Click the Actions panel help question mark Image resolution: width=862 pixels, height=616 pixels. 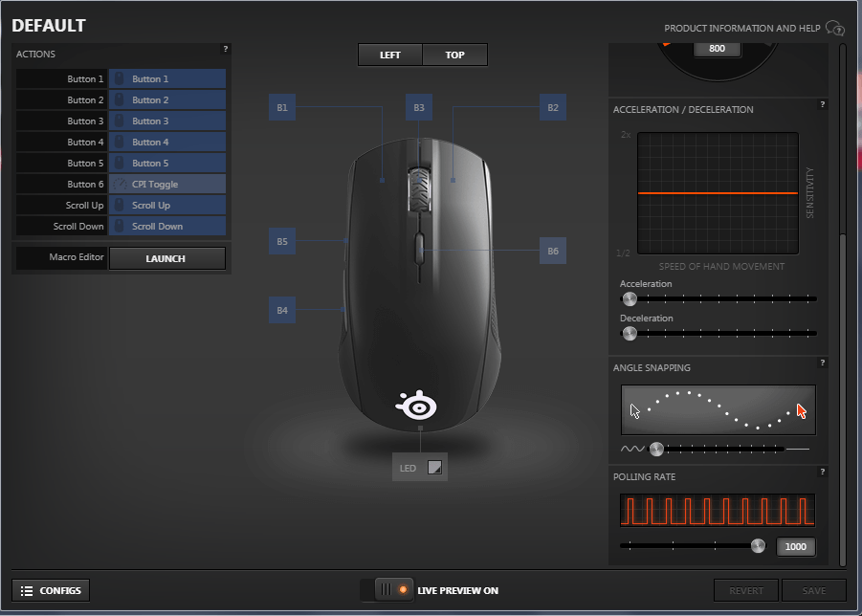tap(226, 49)
